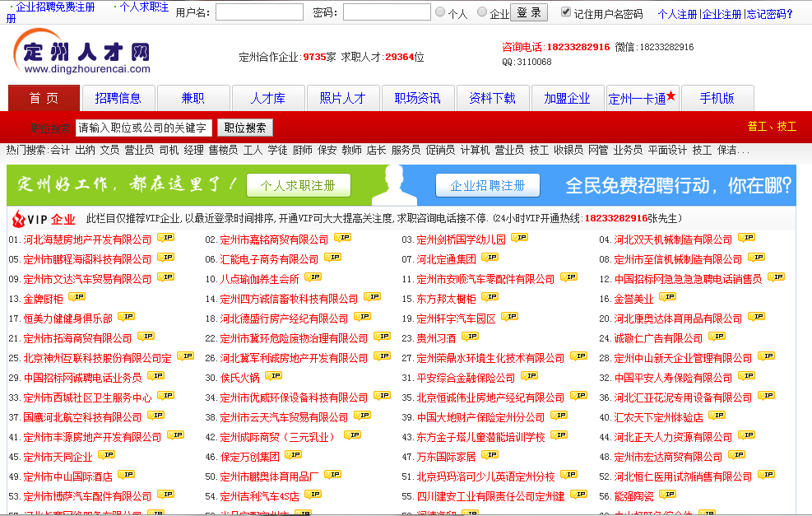Open the 招聘信息 tab
Image resolution: width=812 pixels, height=516 pixels.
point(118,98)
